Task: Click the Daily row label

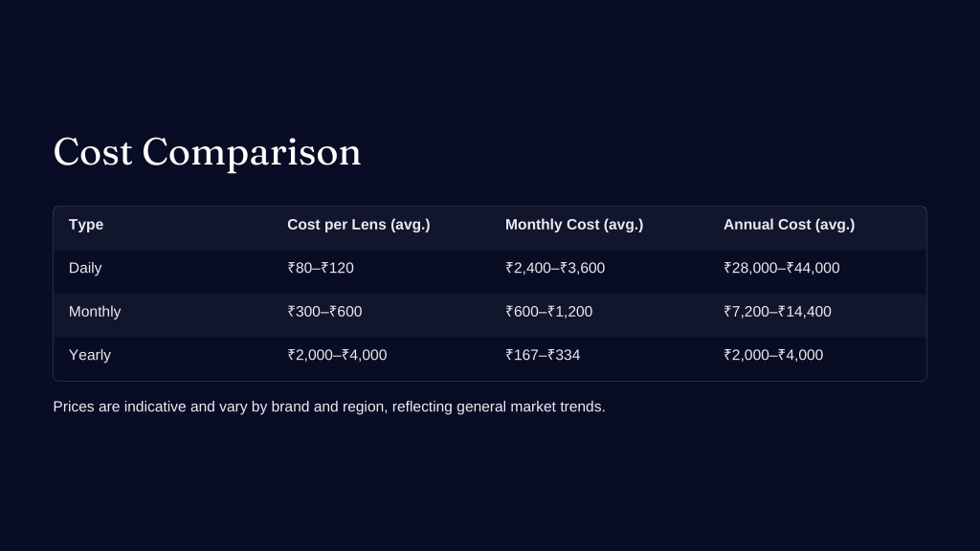Action: 85,268
